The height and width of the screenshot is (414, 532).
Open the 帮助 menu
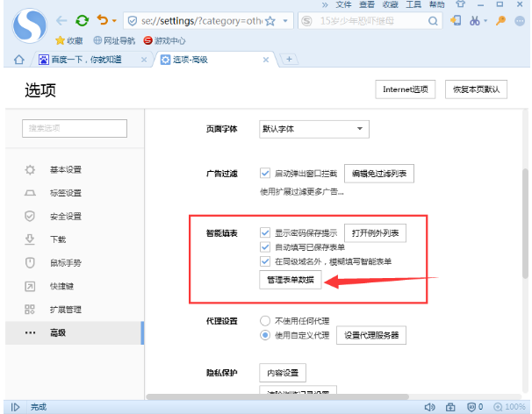coord(436,4)
